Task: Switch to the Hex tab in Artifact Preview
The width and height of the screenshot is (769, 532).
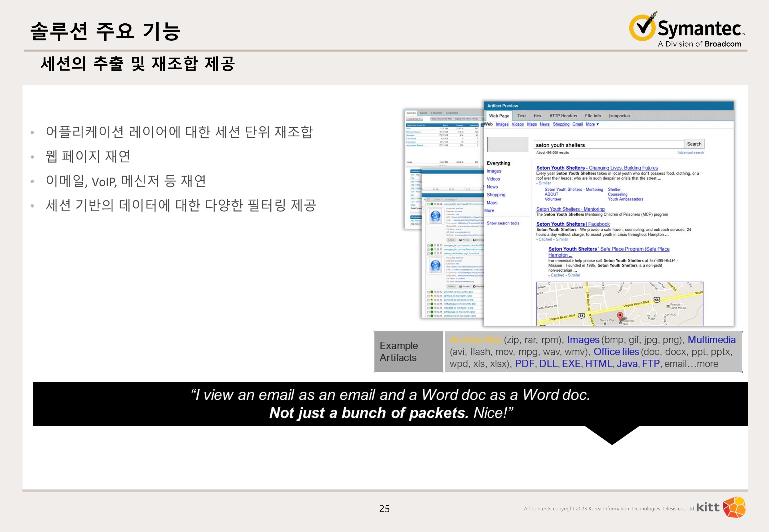Action: tap(538, 116)
